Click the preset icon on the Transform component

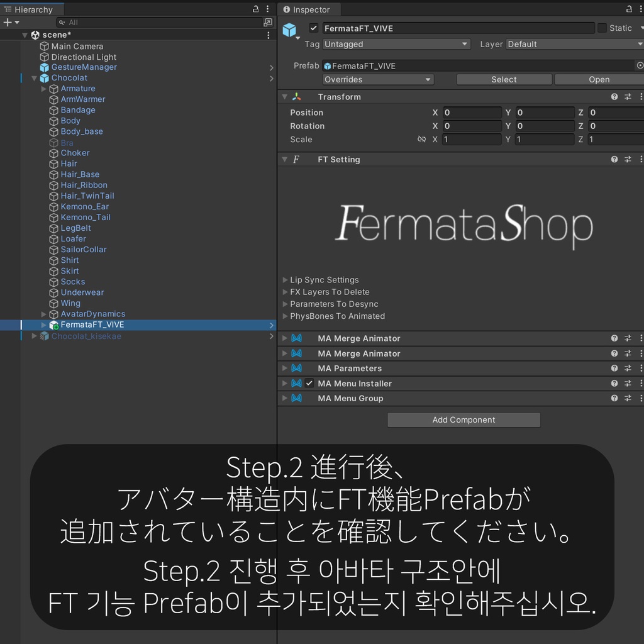pos(628,96)
